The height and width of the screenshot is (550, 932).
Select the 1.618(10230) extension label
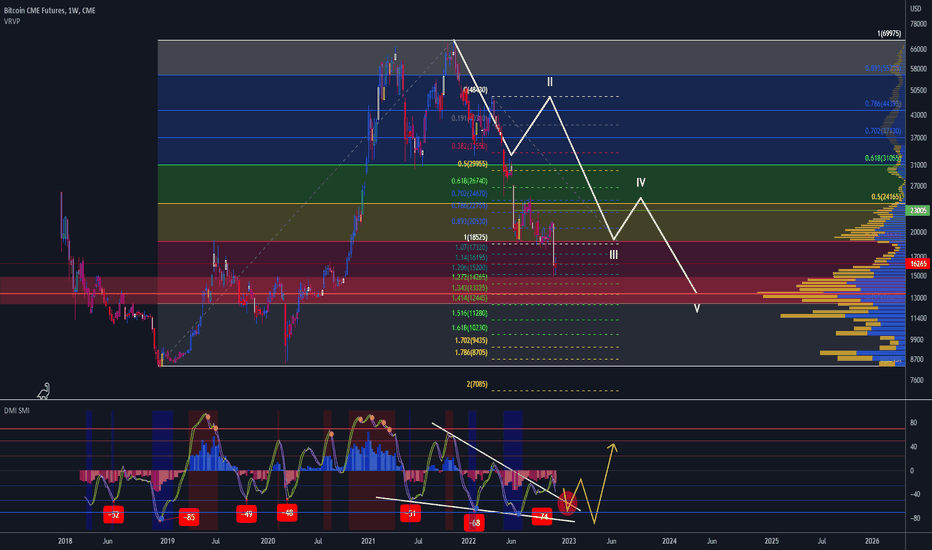[469, 328]
